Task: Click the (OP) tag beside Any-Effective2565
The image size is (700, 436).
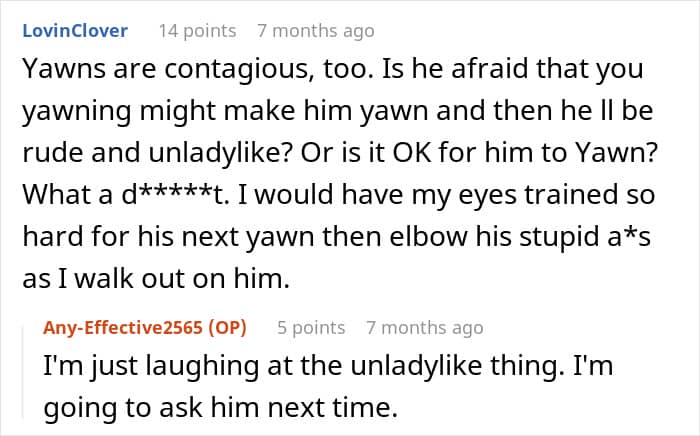Action: coord(227,328)
